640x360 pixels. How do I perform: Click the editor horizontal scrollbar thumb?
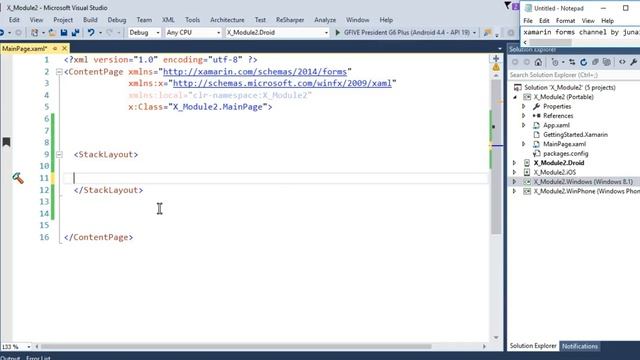pyautogui.click(x=236, y=347)
